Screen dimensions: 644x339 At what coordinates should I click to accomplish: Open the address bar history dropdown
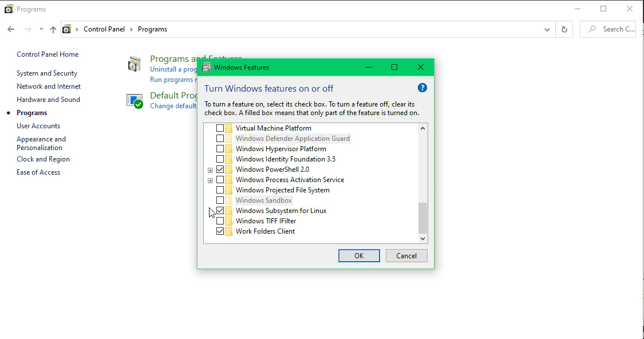pos(547,29)
